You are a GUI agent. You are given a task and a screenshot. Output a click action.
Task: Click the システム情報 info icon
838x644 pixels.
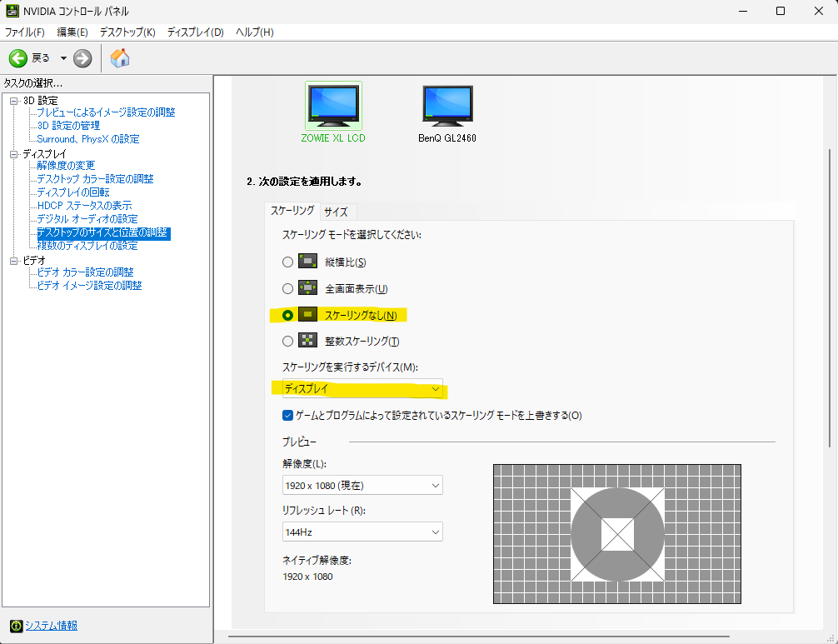tap(17, 626)
